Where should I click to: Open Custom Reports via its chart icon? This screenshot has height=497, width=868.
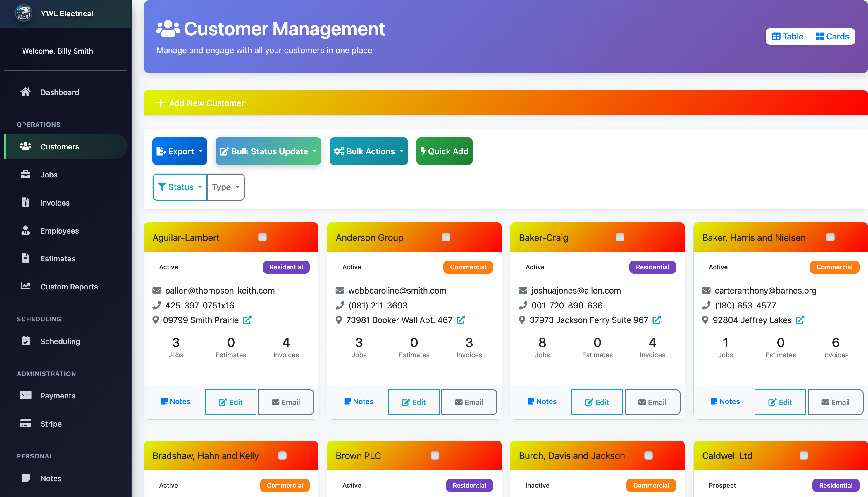tap(26, 287)
